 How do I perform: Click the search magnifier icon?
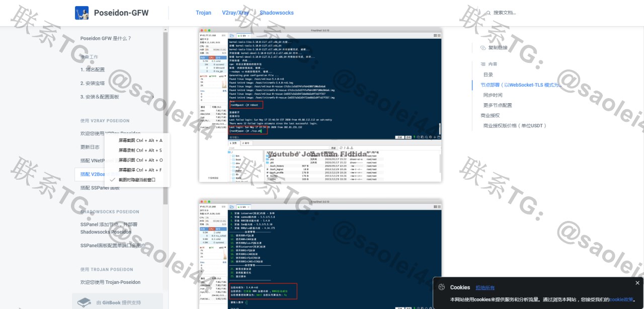(x=488, y=13)
